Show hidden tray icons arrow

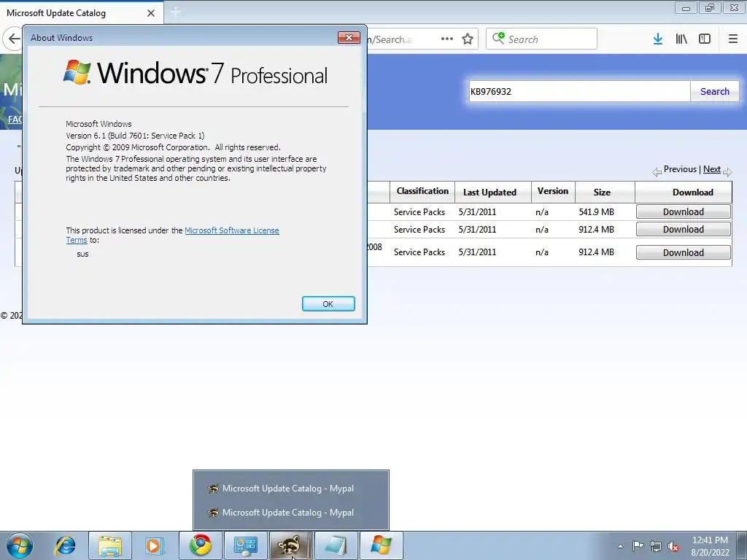pos(620,546)
